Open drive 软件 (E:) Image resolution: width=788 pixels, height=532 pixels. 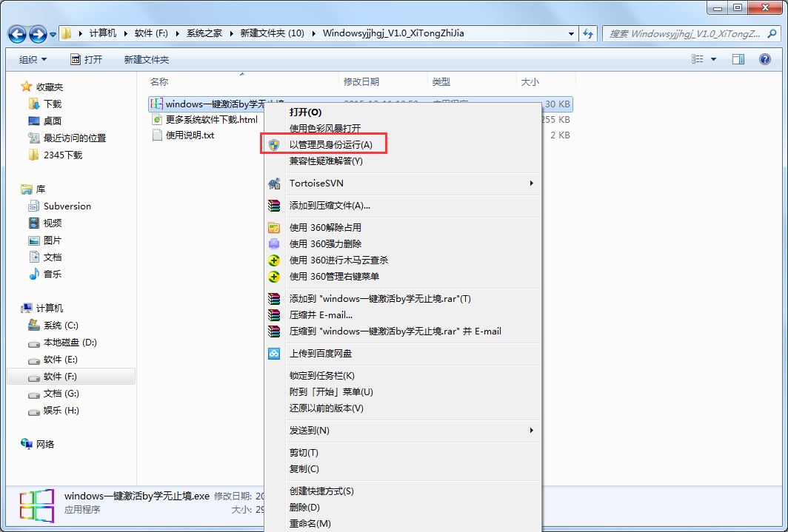[53, 360]
